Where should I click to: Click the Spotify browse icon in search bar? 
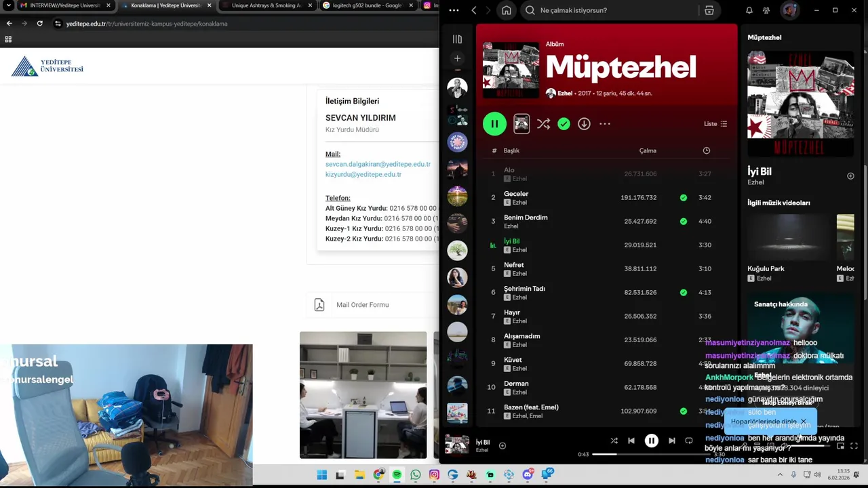(709, 10)
